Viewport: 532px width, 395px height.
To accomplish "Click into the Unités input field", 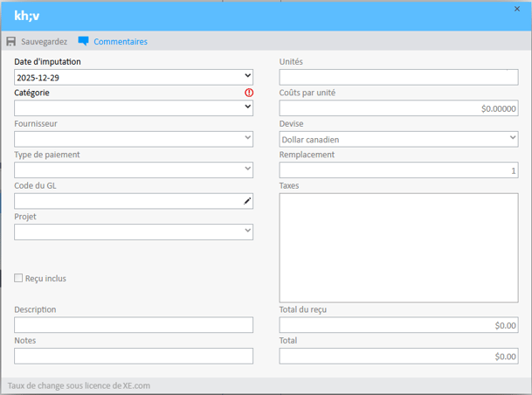I will click(398, 78).
